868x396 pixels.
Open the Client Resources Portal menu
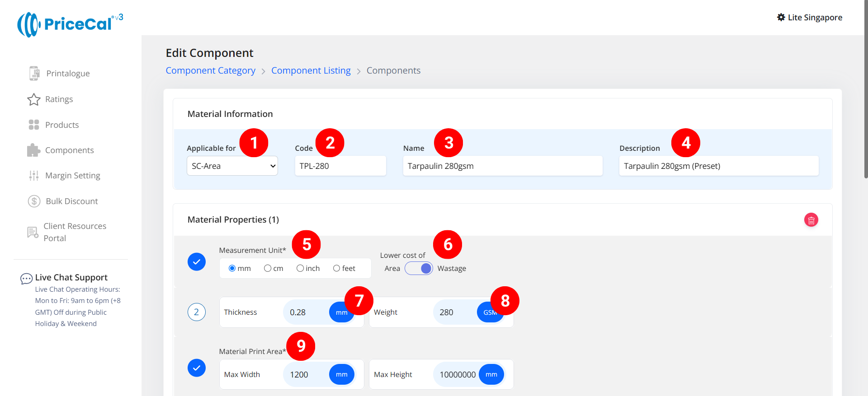coord(75,232)
